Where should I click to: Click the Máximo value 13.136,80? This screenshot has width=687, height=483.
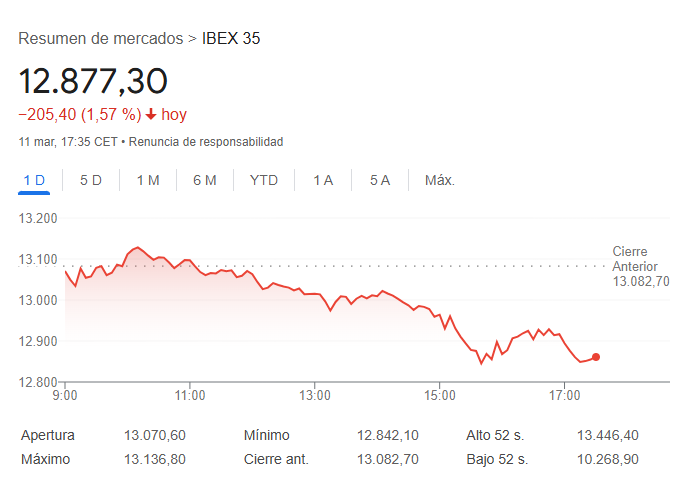point(155,459)
